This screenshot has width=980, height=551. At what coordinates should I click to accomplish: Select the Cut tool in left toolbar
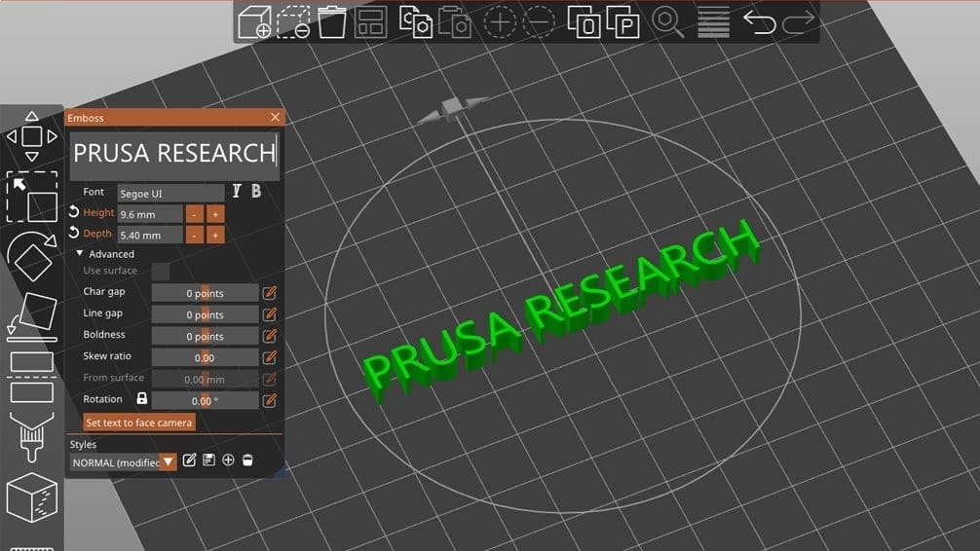(x=32, y=378)
